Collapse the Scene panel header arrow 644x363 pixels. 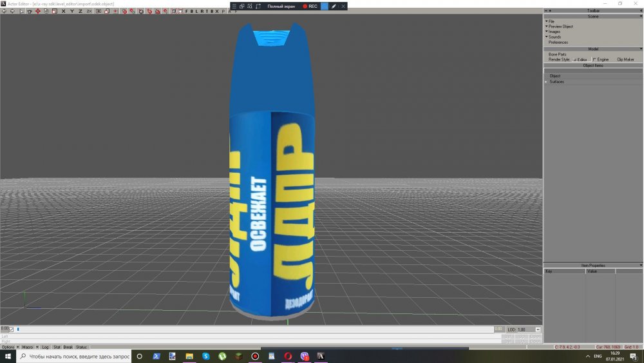pos(640,17)
